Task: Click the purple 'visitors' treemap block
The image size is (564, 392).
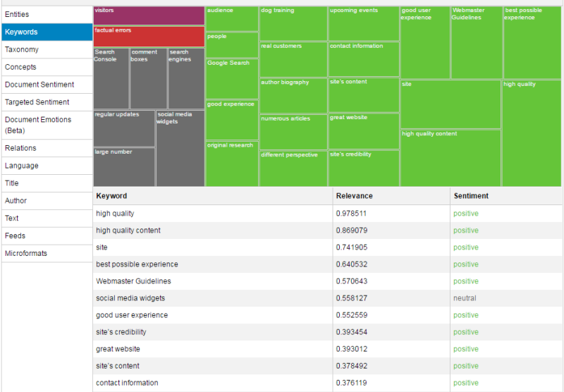Action: (149, 16)
